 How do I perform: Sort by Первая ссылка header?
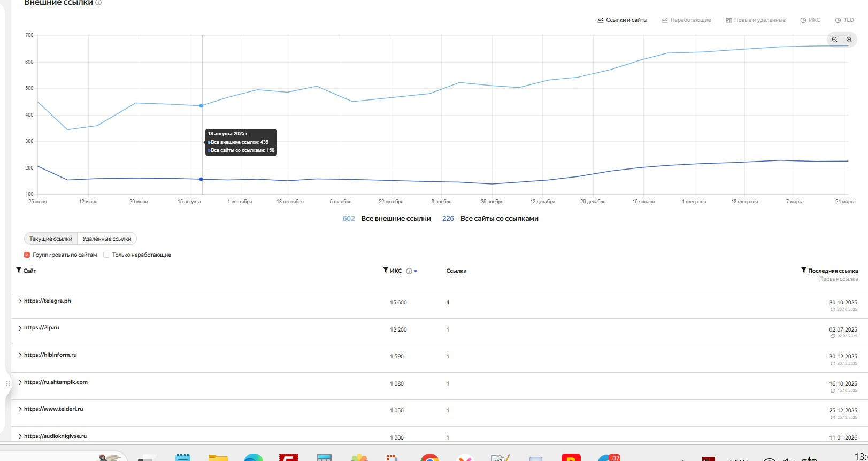tap(838, 279)
